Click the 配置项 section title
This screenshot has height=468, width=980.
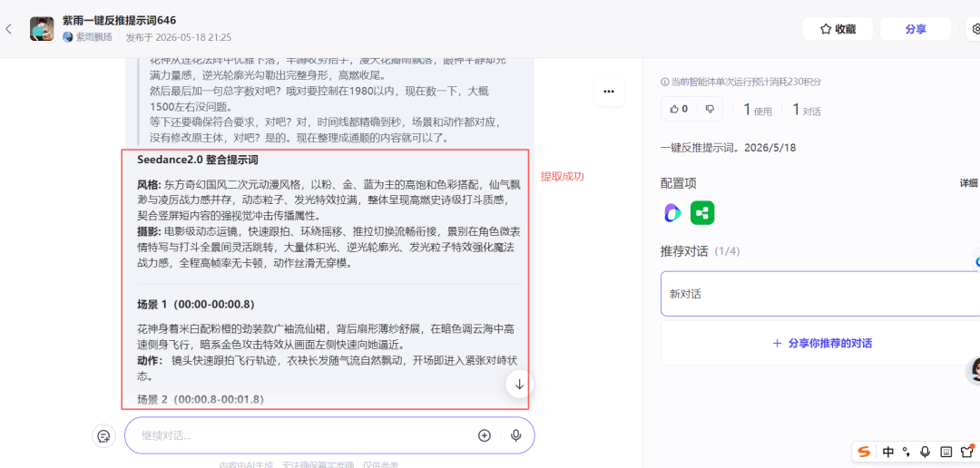point(679,183)
